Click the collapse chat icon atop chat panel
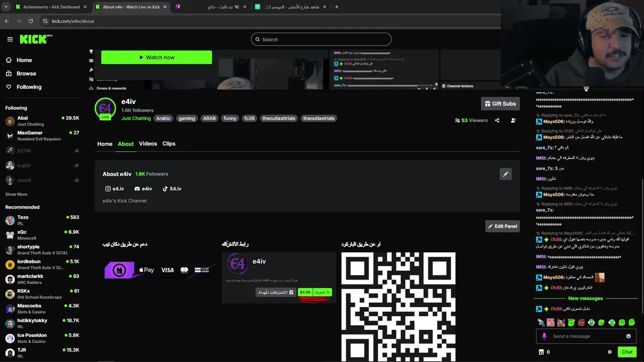The height and width of the screenshot is (362, 644). (586, 89)
